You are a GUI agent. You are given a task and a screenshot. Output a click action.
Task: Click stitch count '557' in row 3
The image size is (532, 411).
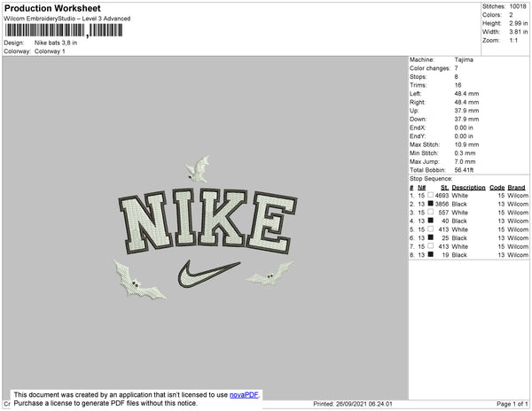[x=443, y=213]
